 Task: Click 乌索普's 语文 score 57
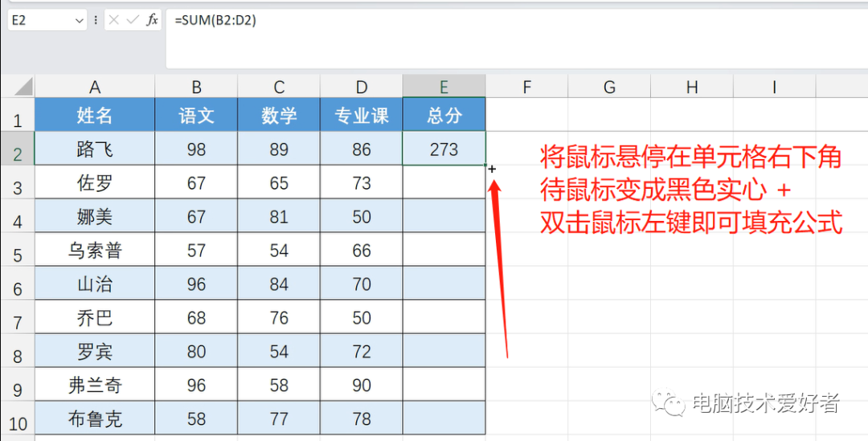197,250
